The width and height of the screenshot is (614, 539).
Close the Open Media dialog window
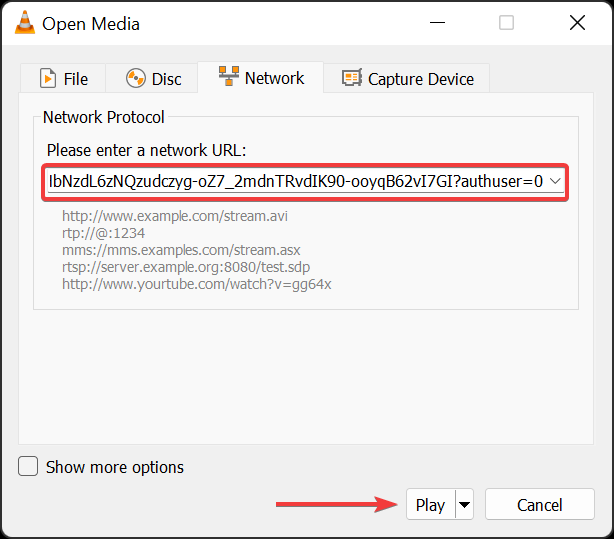[x=577, y=23]
